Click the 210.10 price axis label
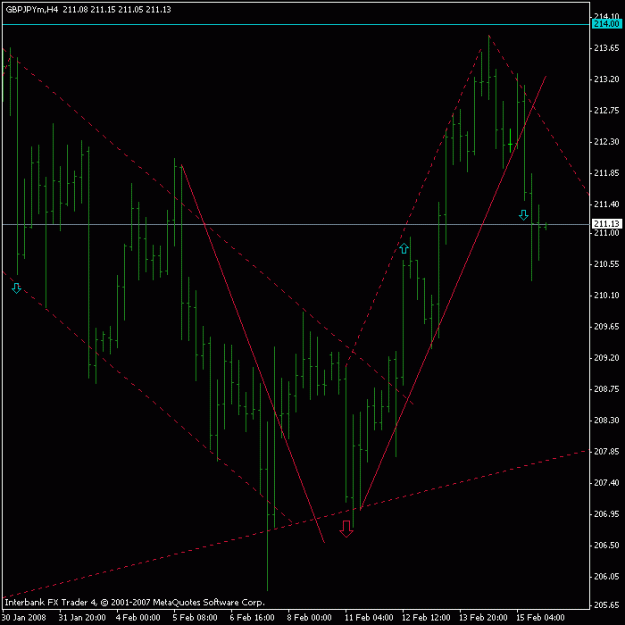The height and width of the screenshot is (625, 625). 606,295
